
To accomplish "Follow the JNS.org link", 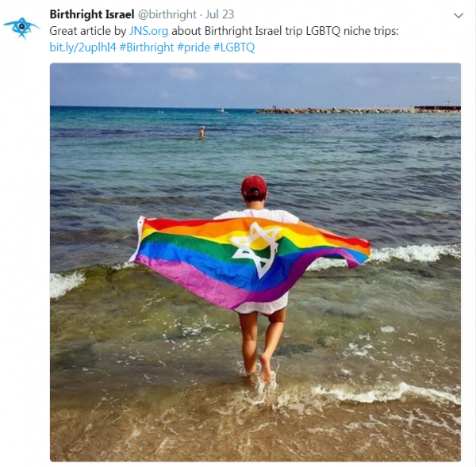I will click(148, 31).
